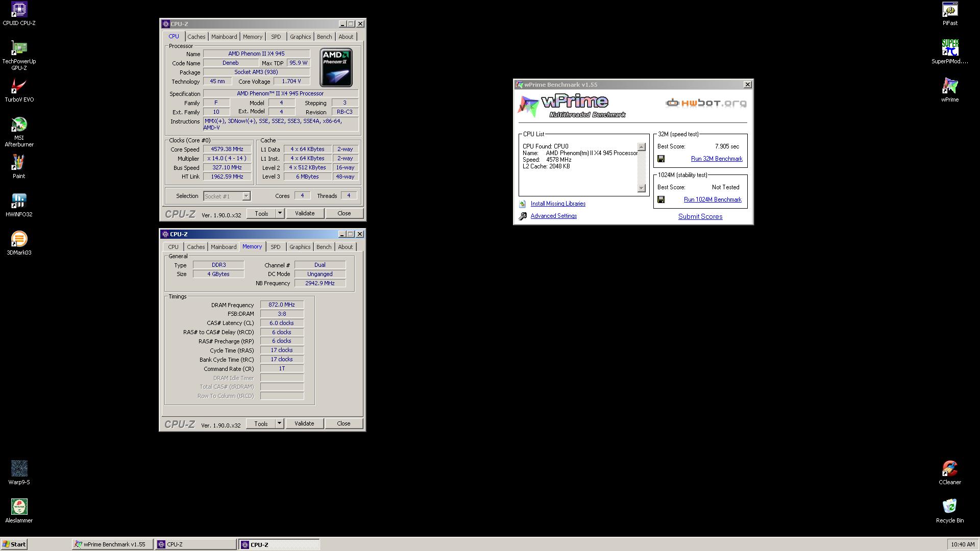Click Run 1024M Benchmark link
The width and height of the screenshot is (980, 551).
click(x=713, y=199)
